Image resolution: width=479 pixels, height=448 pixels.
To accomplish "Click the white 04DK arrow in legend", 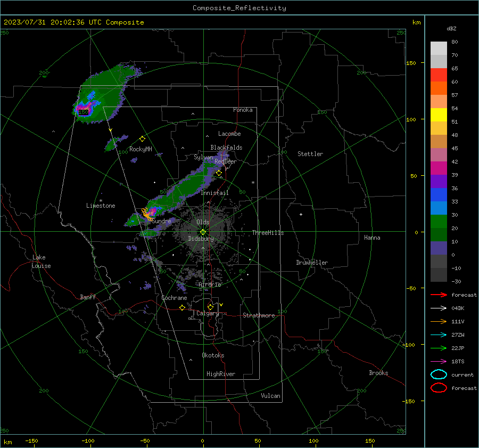I will point(439,308).
